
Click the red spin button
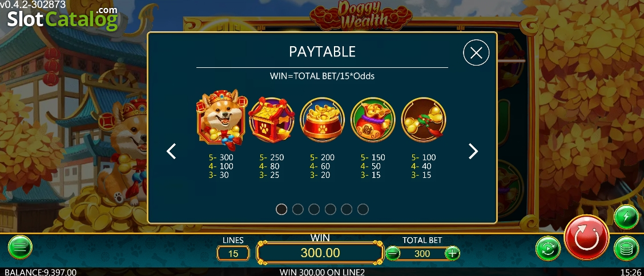coord(586,237)
